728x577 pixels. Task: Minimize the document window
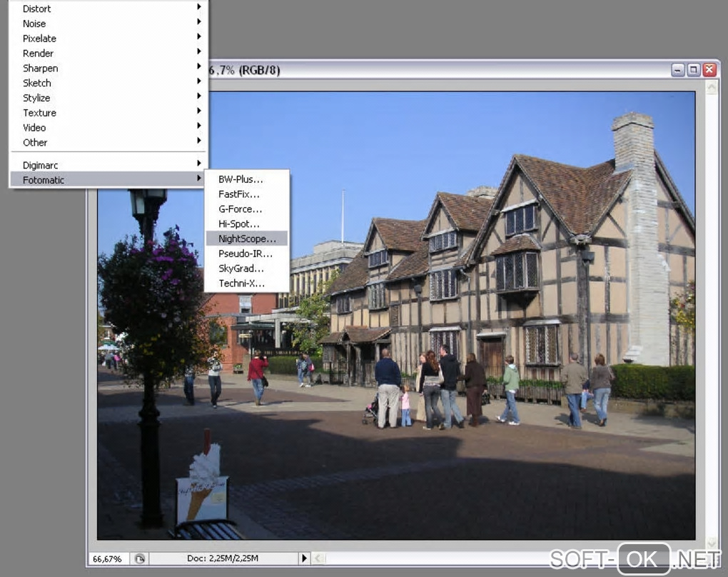678,70
